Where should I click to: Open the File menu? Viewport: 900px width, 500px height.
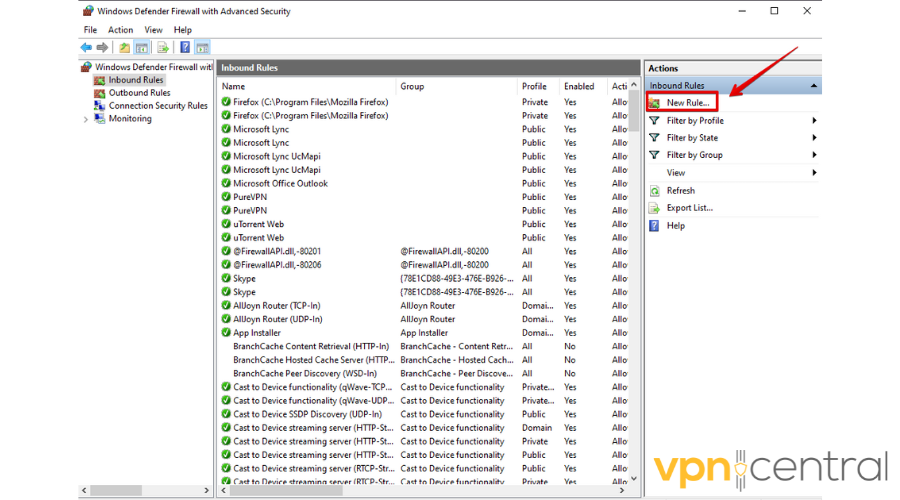[90, 30]
